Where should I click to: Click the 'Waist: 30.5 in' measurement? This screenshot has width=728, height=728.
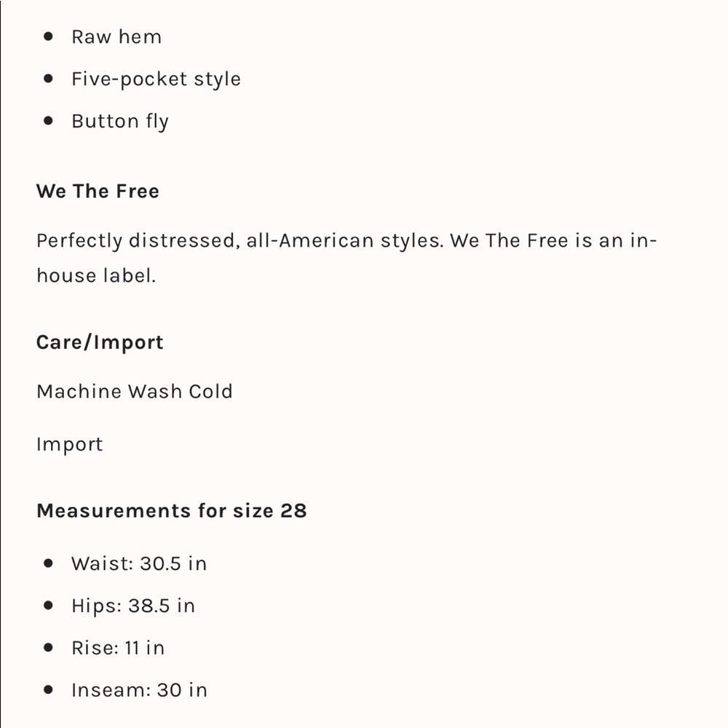139,563
